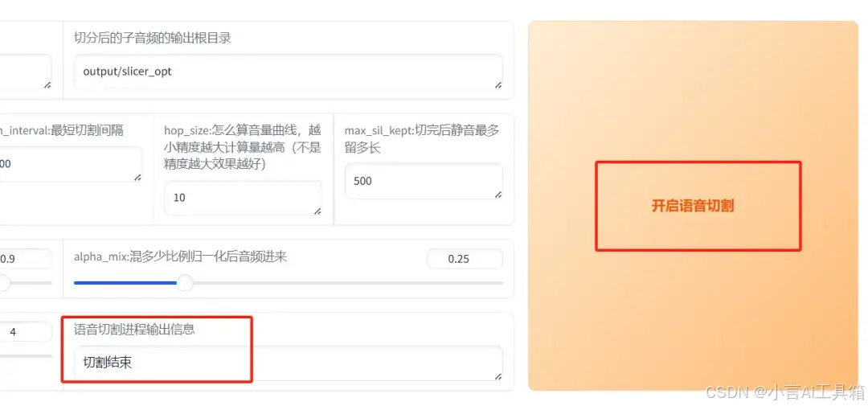Click the resize grip of max_sil_kept textbox
Image resolution: width=868 pixels, height=406 pixels.
(x=497, y=195)
